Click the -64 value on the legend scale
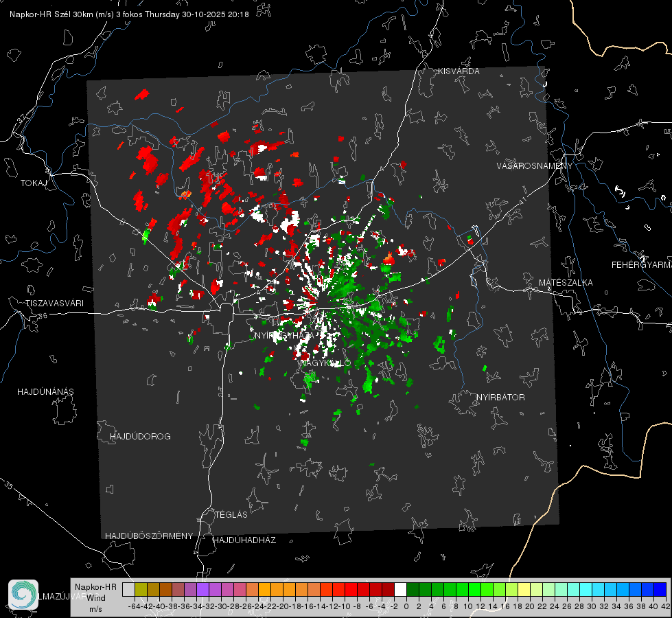672x618 pixels. (135, 606)
